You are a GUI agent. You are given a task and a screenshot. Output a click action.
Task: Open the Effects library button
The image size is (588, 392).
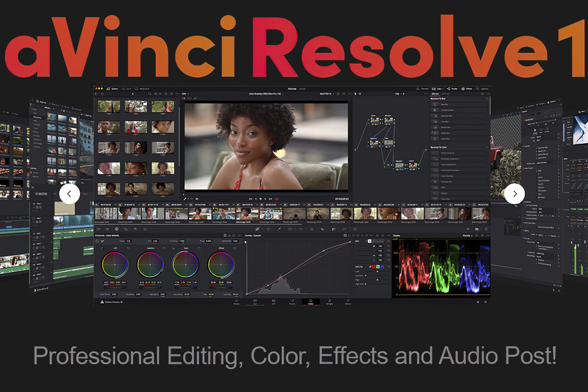[467, 89]
